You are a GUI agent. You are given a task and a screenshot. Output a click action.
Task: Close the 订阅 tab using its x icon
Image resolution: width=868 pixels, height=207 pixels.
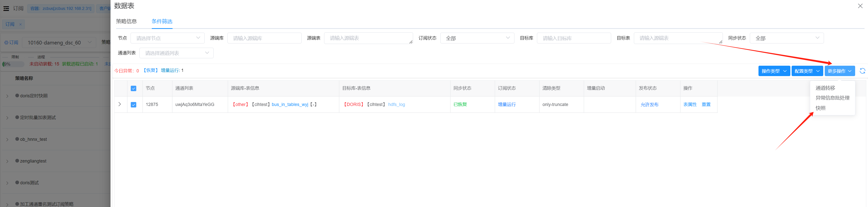point(21,24)
